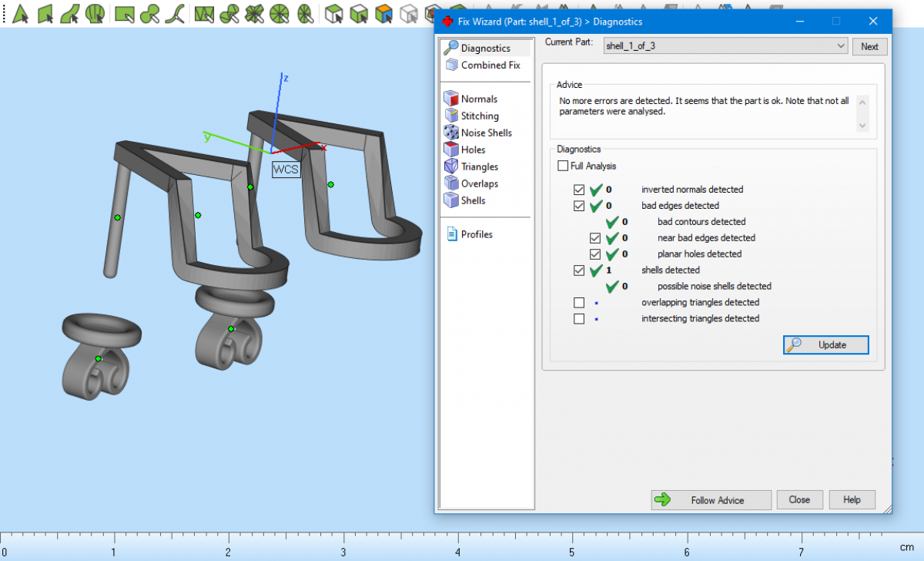
Task: Click the orange-topped cube view icon
Action: tap(383, 13)
